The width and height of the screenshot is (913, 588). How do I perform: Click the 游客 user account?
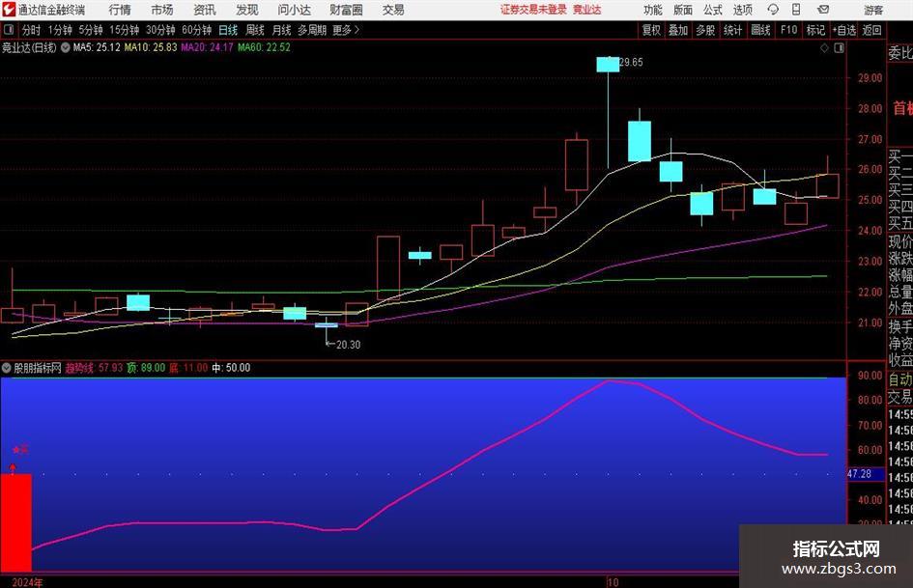pyautogui.click(x=872, y=10)
